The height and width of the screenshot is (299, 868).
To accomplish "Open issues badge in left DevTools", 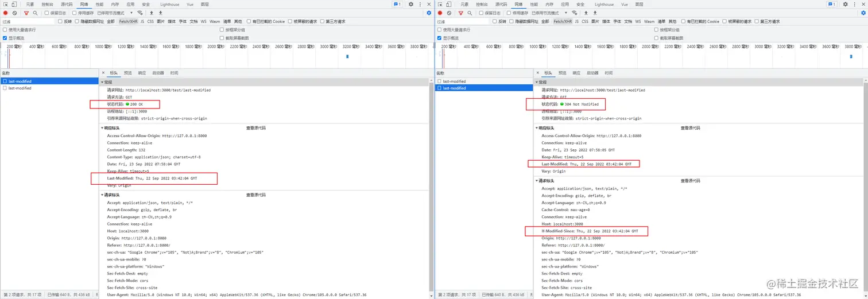I will coord(397,4).
